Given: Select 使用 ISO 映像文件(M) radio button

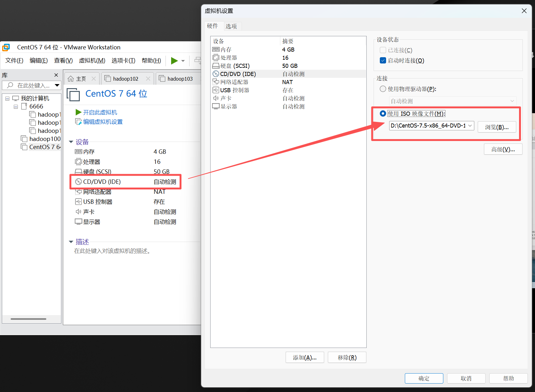Looking at the screenshot, I should pyautogui.click(x=383, y=113).
